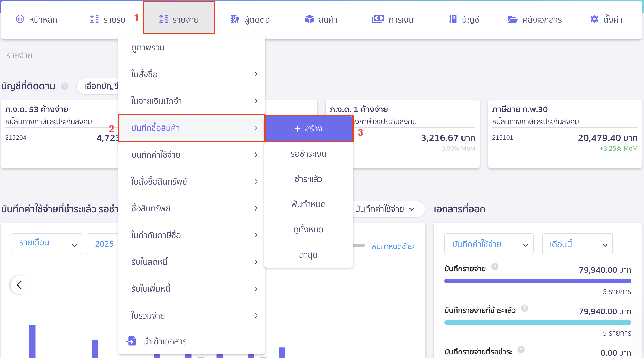Click the สินค้า product box icon
This screenshot has width=644, height=358.
(x=310, y=19)
